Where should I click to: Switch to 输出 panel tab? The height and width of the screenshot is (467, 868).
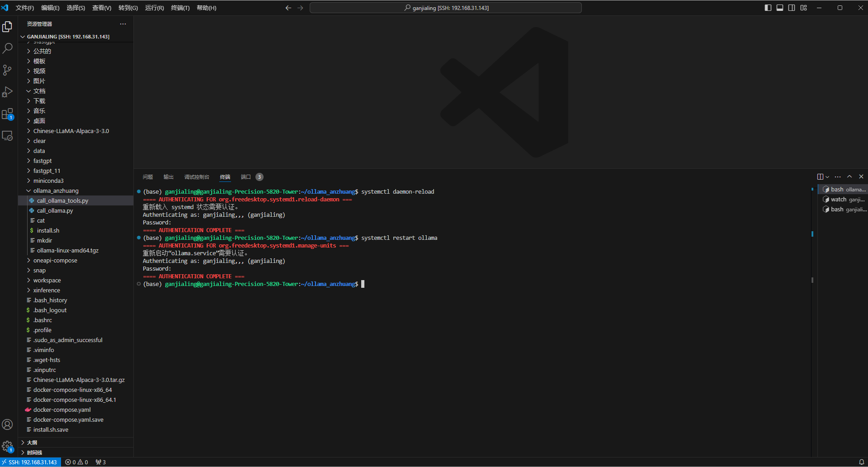(169, 177)
